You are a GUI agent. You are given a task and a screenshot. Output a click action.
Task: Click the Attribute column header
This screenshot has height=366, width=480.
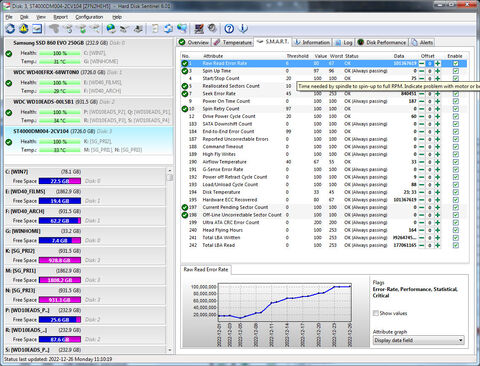[213, 56]
